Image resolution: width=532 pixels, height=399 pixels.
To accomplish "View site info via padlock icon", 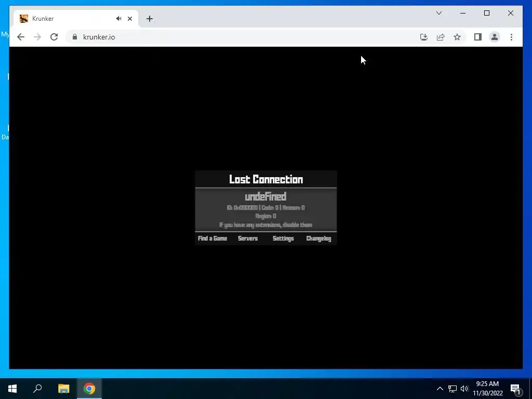I will [x=75, y=37].
